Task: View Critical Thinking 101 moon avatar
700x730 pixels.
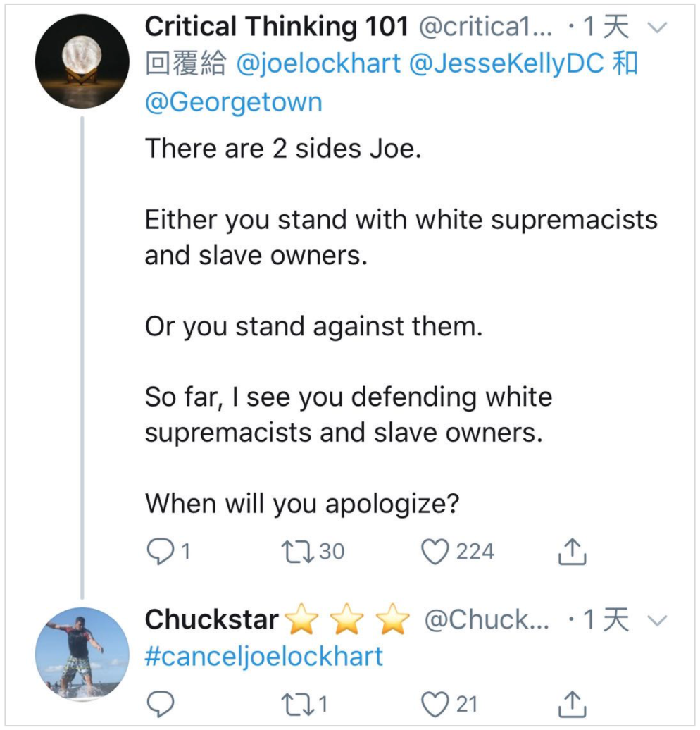Action: coord(82,61)
